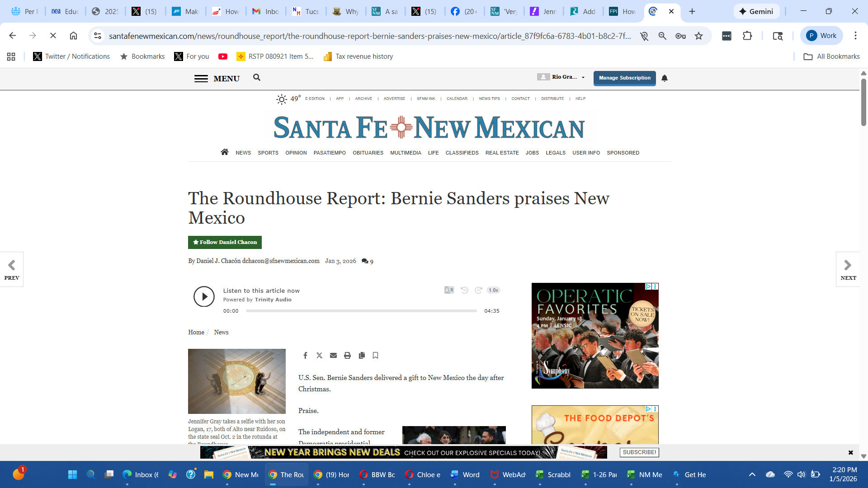This screenshot has width=868, height=488.
Task: Open the notifications bell icon
Action: point(665,78)
